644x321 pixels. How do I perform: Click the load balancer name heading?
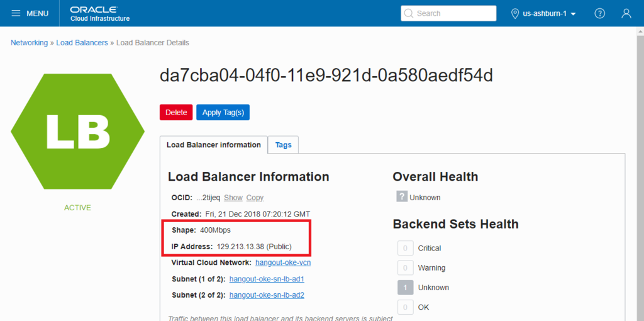[x=326, y=76]
